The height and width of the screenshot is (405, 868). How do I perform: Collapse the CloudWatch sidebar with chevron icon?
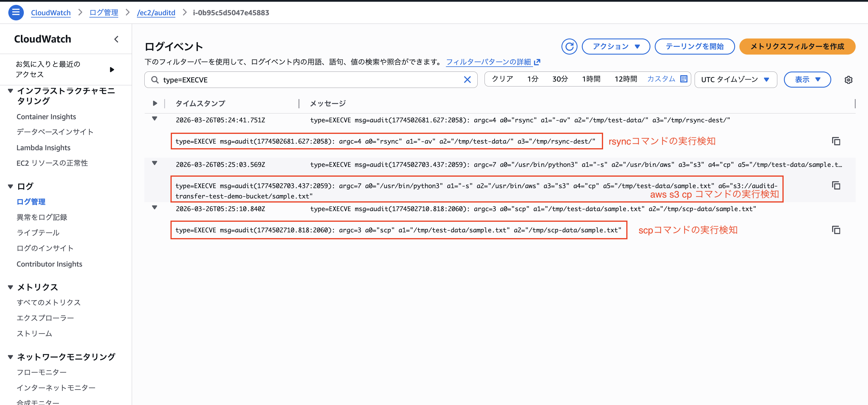click(x=116, y=39)
